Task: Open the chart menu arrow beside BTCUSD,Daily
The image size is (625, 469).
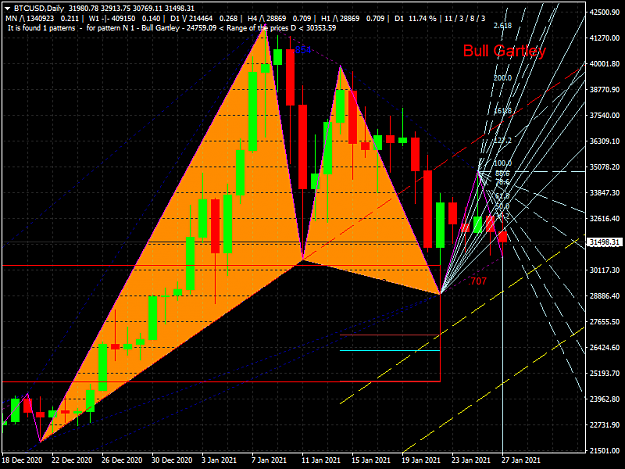Action: coord(8,8)
